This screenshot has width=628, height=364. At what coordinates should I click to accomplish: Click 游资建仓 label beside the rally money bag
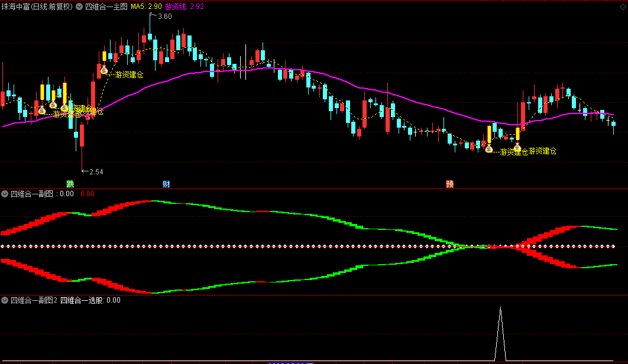click(129, 74)
